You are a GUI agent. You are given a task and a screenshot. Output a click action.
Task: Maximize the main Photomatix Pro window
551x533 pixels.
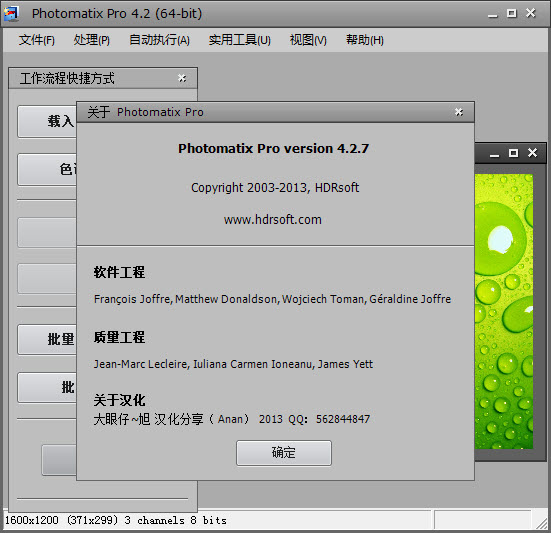[512, 13]
